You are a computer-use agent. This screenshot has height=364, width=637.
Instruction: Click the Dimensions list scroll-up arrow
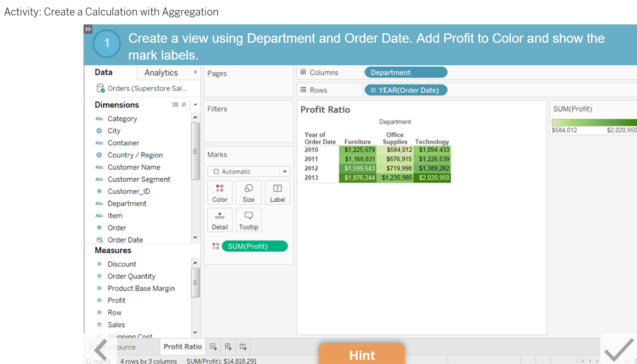point(196,117)
